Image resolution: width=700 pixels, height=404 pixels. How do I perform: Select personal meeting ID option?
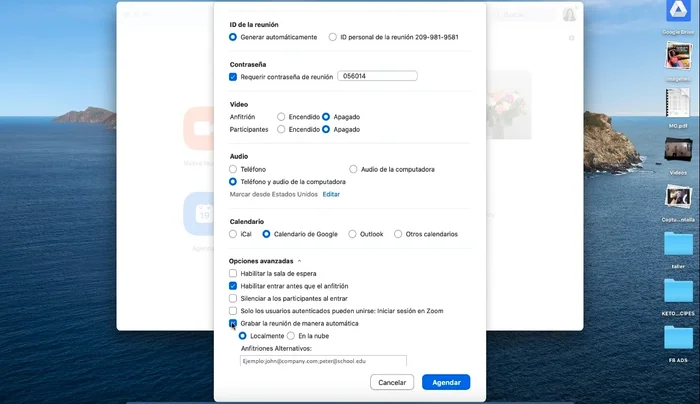[333, 37]
